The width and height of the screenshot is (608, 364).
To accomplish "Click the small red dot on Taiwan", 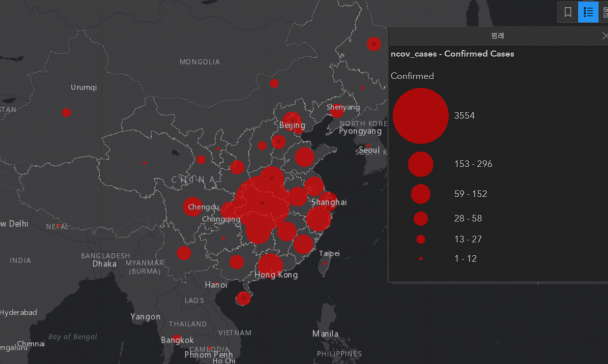I will click(325, 264).
